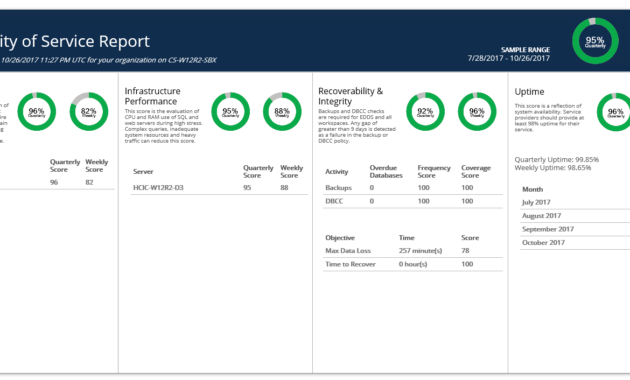Image resolution: width=630 pixels, height=380 pixels.
Task: Click 'Quarterly Uptime: 99.85%' text
Action: coord(556,159)
